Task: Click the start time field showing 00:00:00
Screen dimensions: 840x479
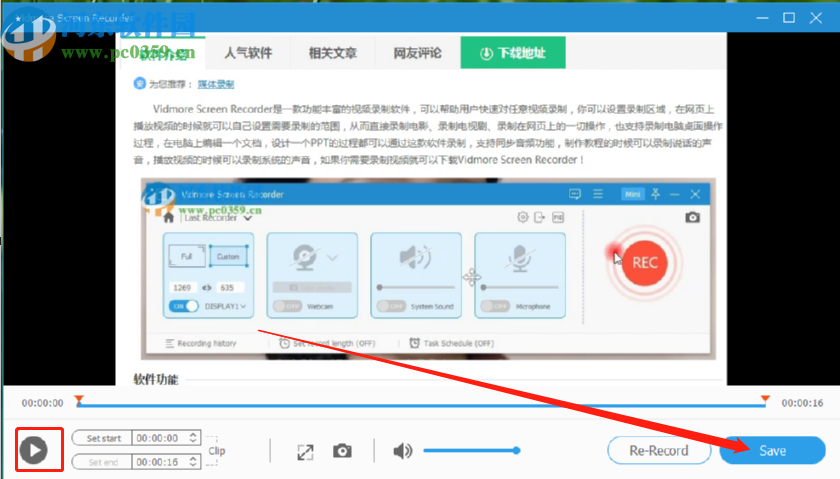Action: pos(159,438)
